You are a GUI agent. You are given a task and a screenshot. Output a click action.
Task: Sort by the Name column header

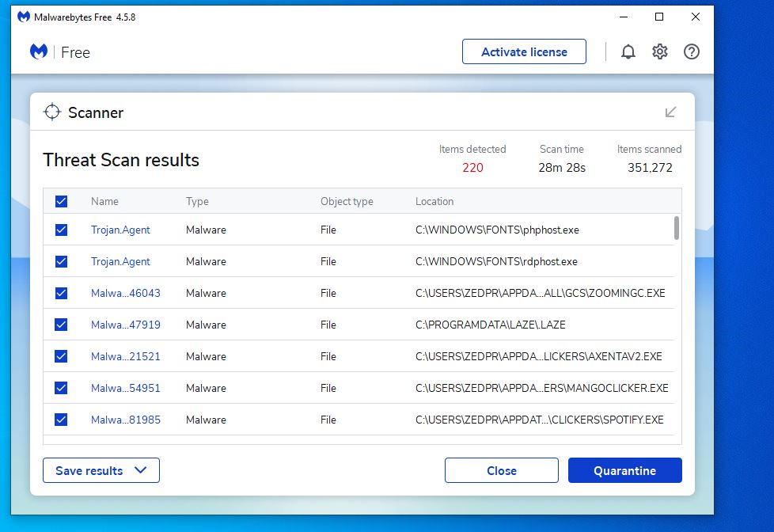pyautogui.click(x=104, y=202)
